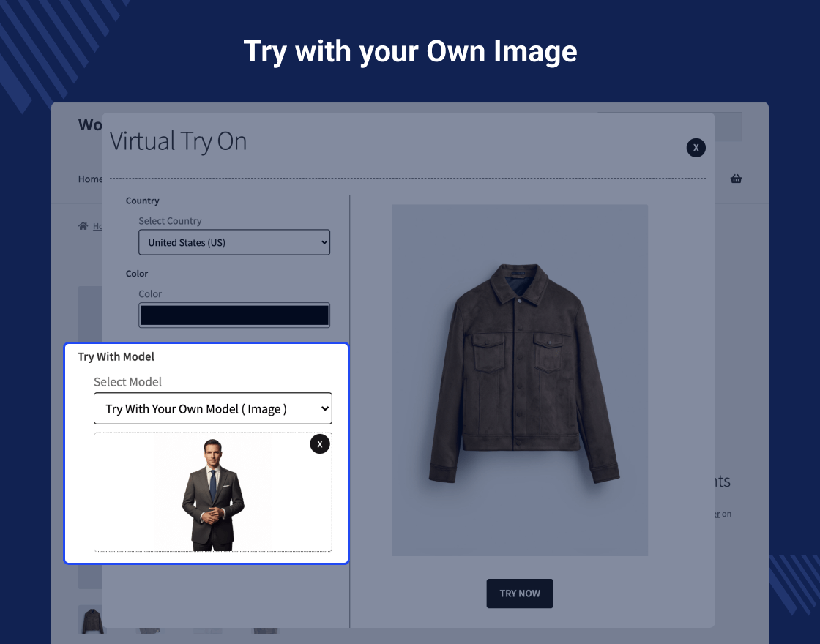
Task: Open the shopping basket icon
Action: [736, 179]
